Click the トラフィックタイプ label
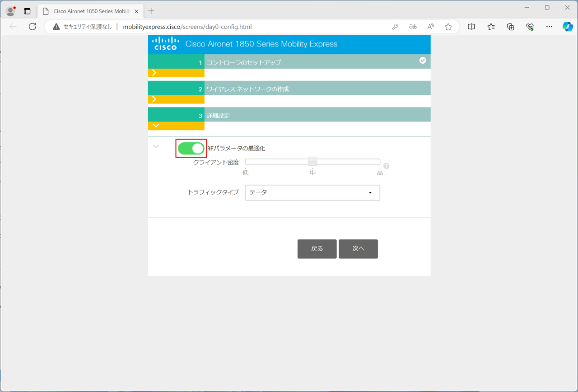Screen dimensions: 578x392 [213, 192]
